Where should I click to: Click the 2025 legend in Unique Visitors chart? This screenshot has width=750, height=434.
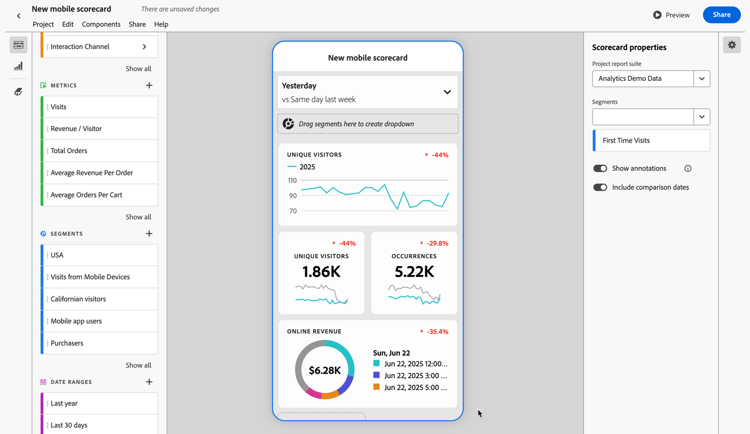coord(301,167)
